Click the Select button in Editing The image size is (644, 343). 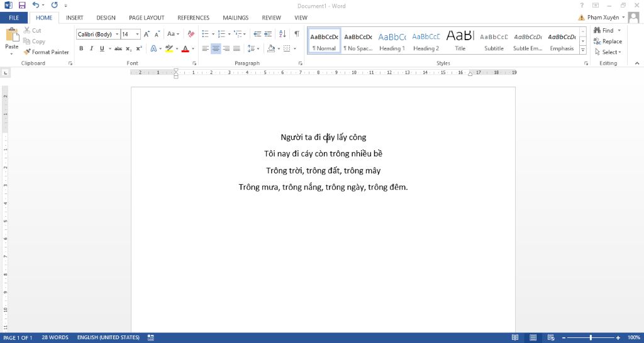click(x=608, y=52)
